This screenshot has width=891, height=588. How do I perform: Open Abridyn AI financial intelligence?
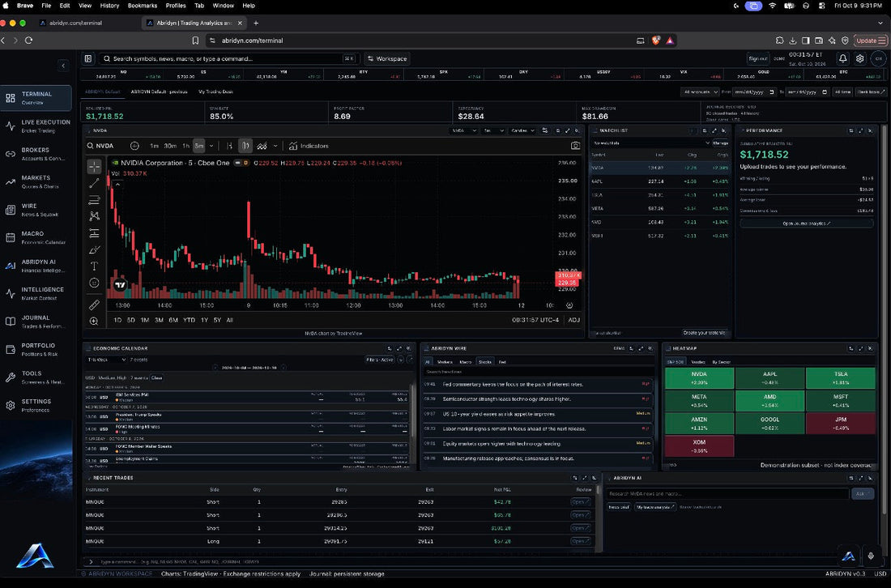(36, 266)
